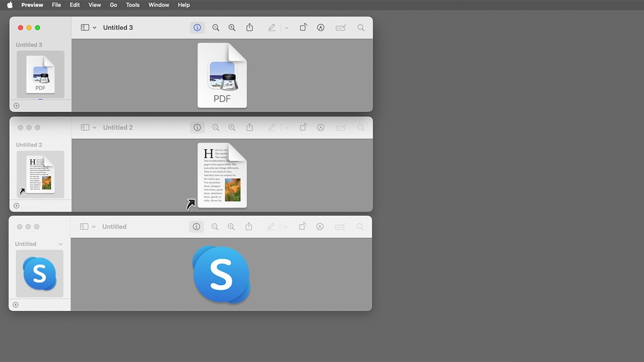This screenshot has width=644, height=362.
Task: Open the Help menu
Action: point(184,5)
